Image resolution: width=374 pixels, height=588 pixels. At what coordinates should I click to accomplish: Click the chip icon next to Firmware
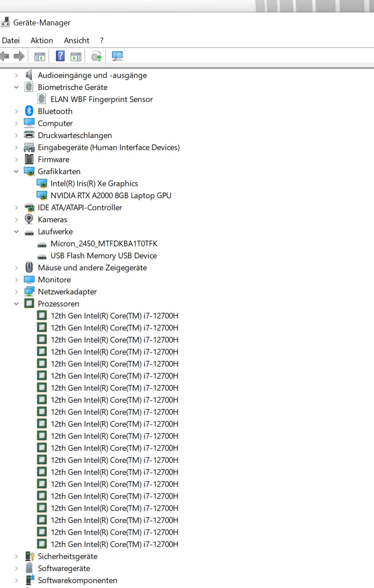(x=29, y=159)
